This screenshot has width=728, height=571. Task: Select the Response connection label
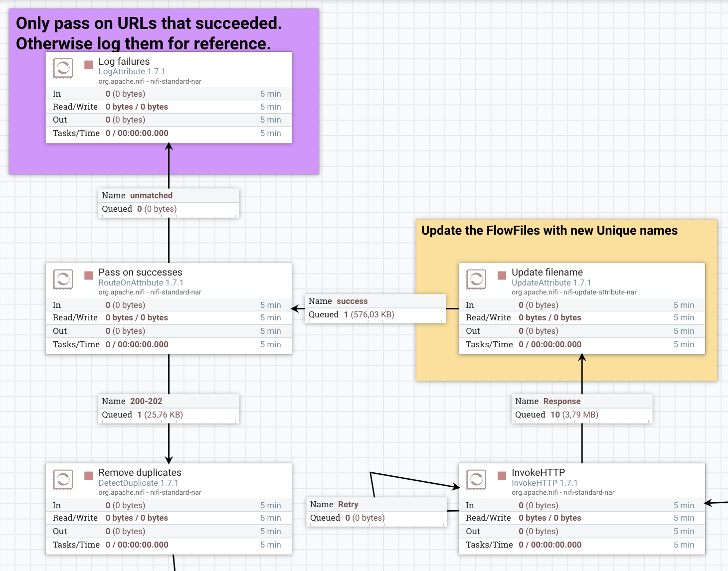582,409
